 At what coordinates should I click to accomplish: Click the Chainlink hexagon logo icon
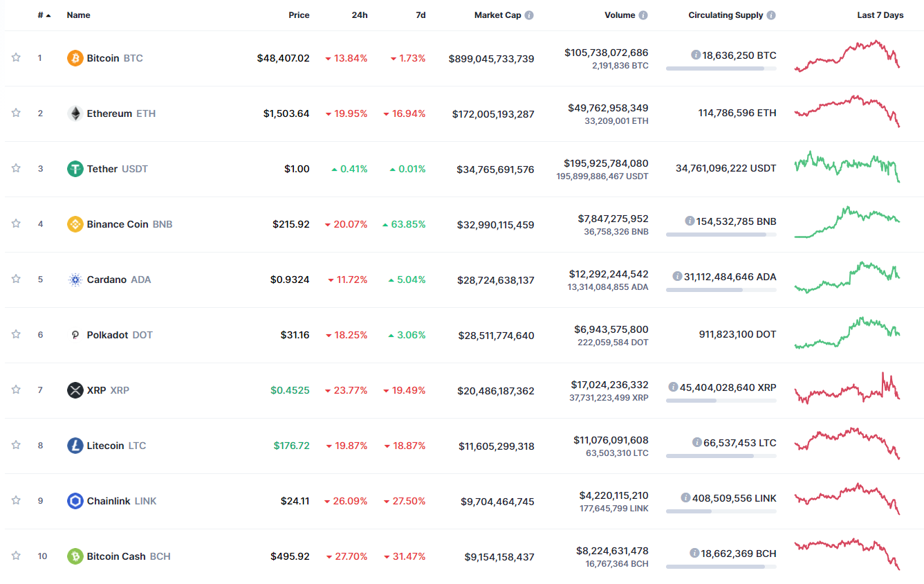click(75, 501)
